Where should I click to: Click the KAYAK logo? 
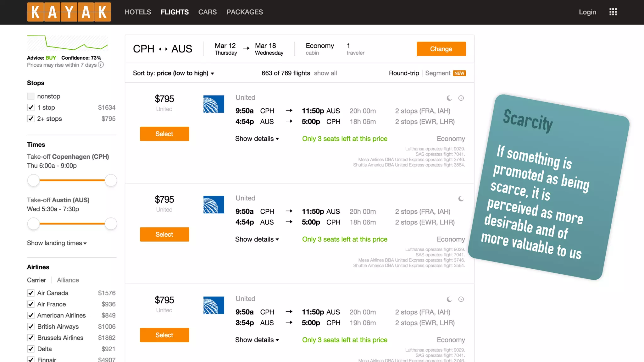coord(69,12)
